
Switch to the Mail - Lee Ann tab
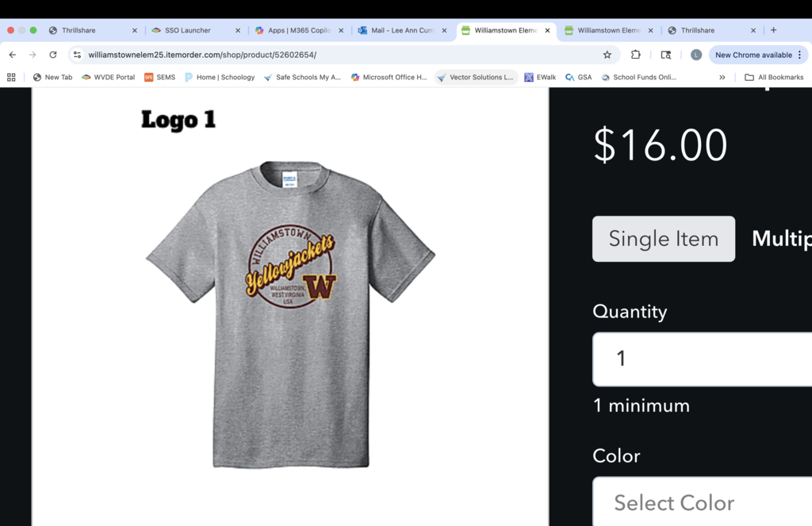tap(397, 30)
